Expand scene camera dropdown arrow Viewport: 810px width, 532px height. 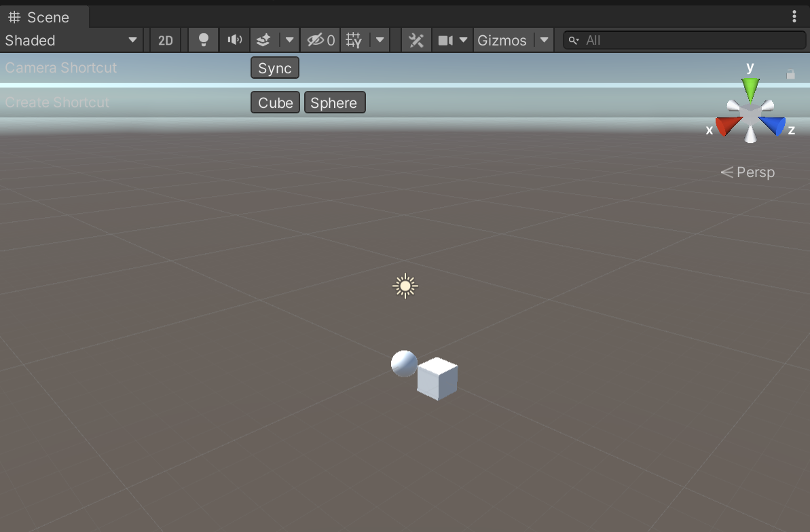tap(463, 40)
